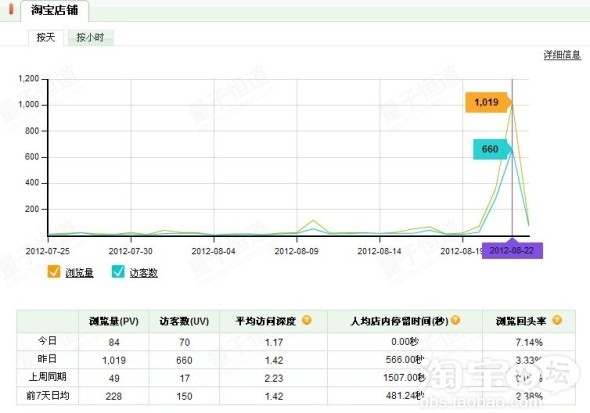Toggle the 访客数 teal checkbox
The width and height of the screenshot is (590, 413).
click(x=118, y=272)
